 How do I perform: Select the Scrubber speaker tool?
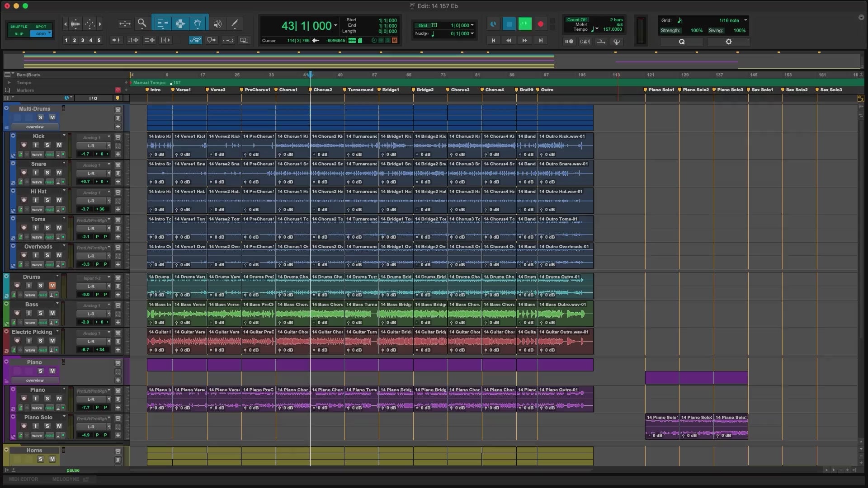pos(217,23)
